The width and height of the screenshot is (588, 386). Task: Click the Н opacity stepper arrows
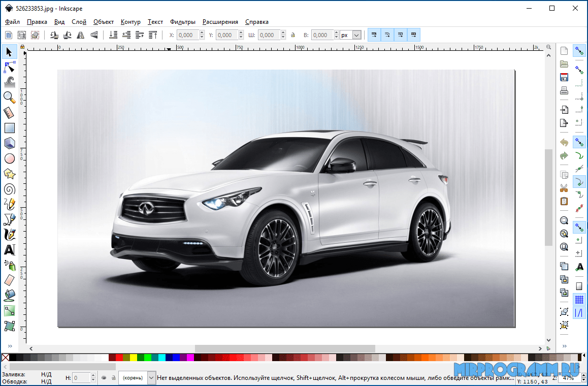tap(93, 378)
